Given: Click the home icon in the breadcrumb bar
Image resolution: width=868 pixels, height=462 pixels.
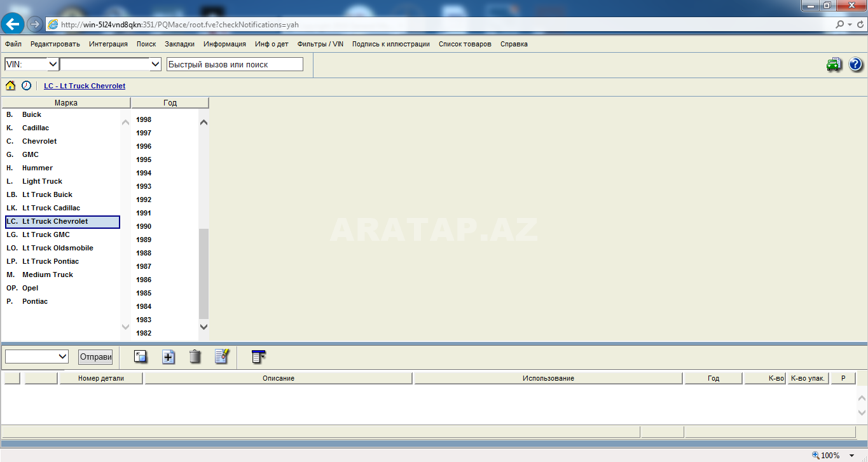Looking at the screenshot, I should coord(11,85).
